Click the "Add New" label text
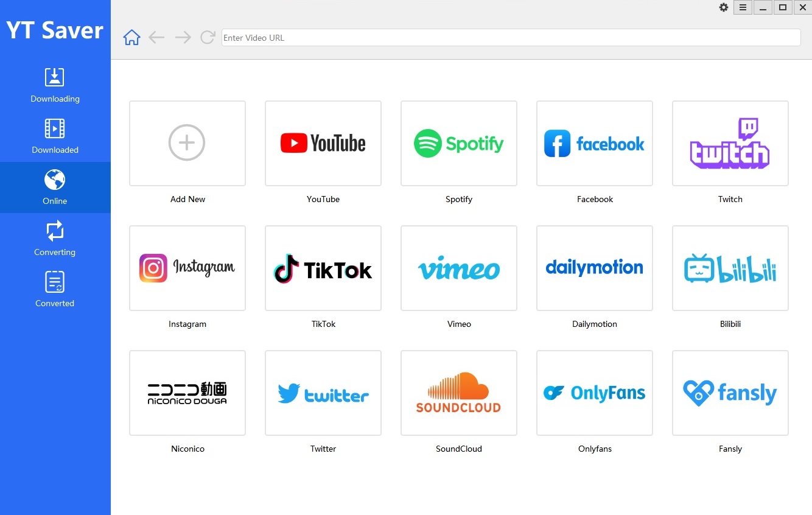Image resolution: width=812 pixels, height=515 pixels. (x=187, y=199)
